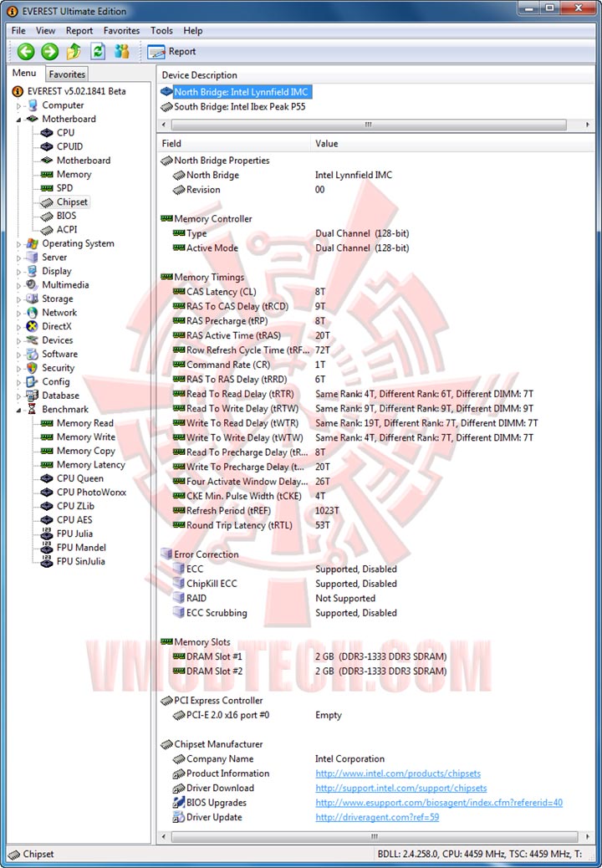Image resolution: width=602 pixels, height=868 pixels.
Task: Open the esupport biosagent link
Action: click(x=439, y=803)
